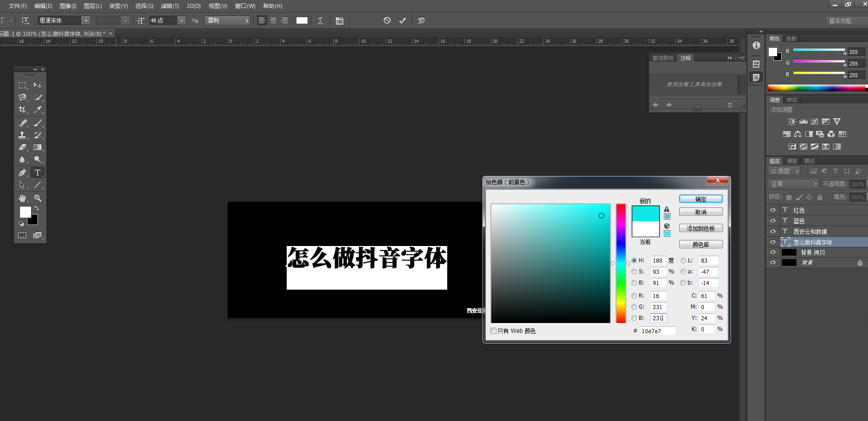Click the text color swatch in options bar
Screen dimensions: 868x421
302,20
